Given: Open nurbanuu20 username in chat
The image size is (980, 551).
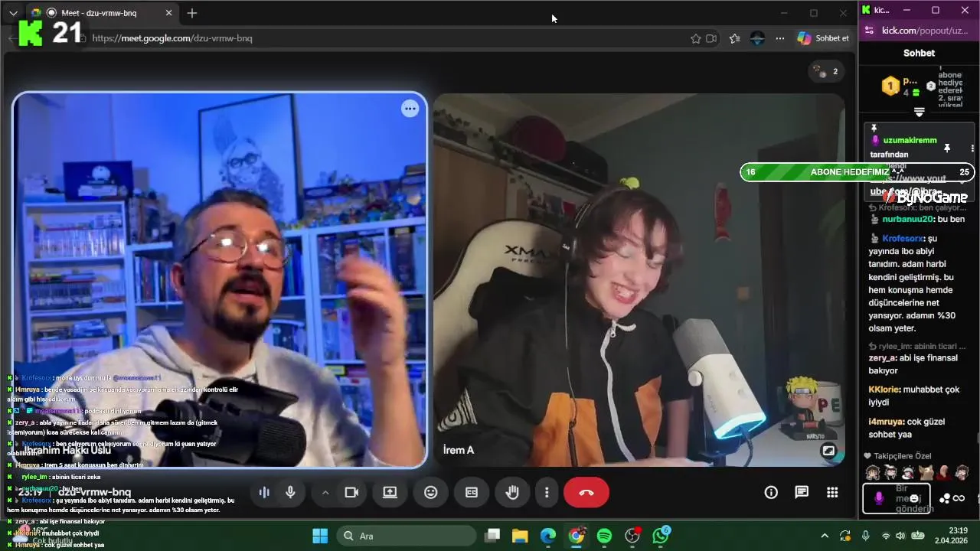Looking at the screenshot, I should pyautogui.click(x=908, y=220).
